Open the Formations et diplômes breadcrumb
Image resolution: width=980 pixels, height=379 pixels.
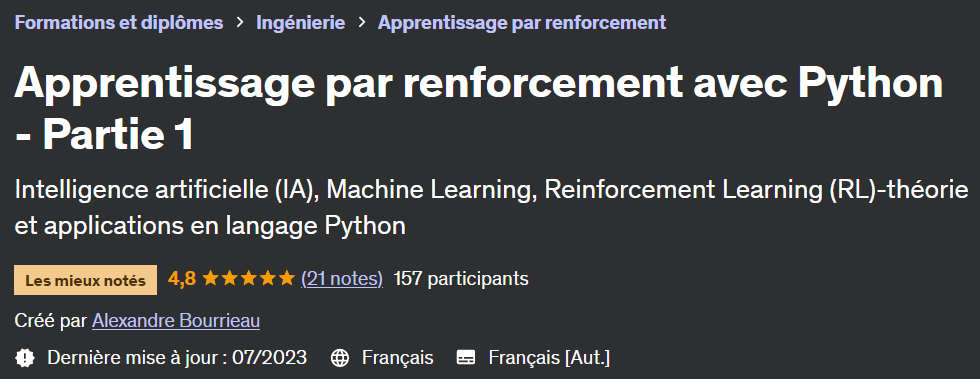point(119,23)
